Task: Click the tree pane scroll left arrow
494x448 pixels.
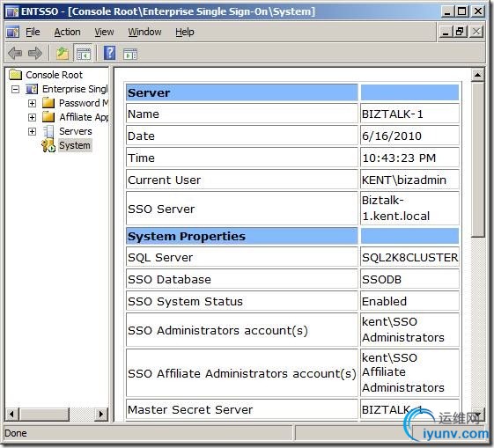Action: 11,414
